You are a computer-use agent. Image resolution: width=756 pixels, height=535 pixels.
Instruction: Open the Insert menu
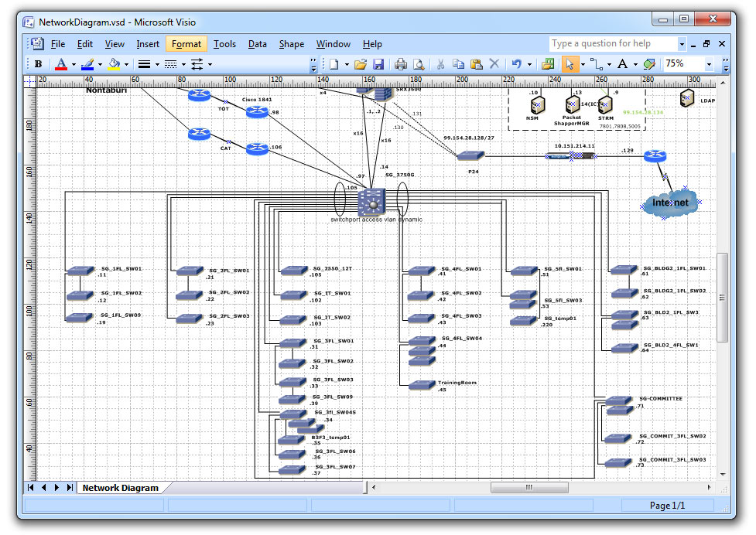(x=148, y=44)
